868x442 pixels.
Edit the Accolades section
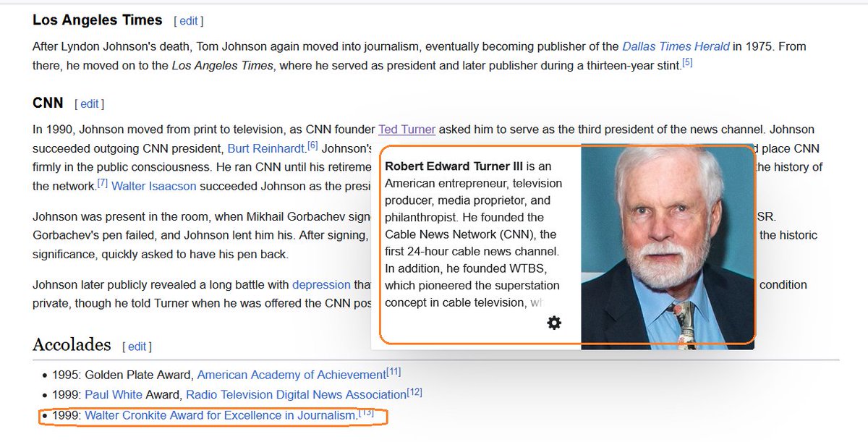(x=137, y=347)
